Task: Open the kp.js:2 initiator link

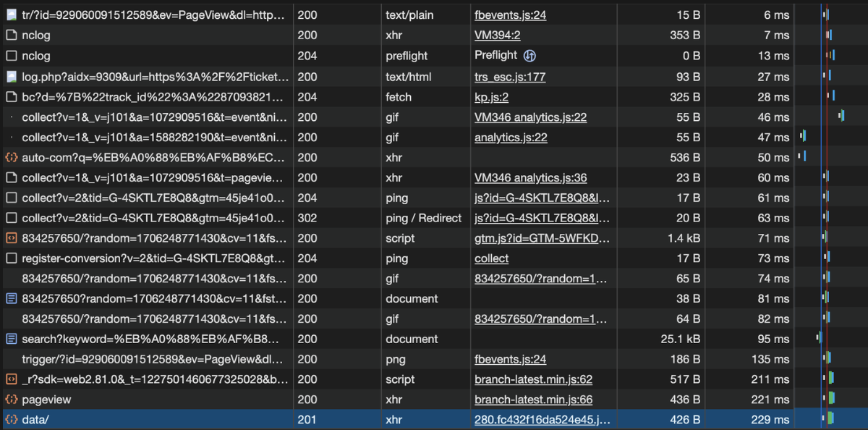Action: 492,96
